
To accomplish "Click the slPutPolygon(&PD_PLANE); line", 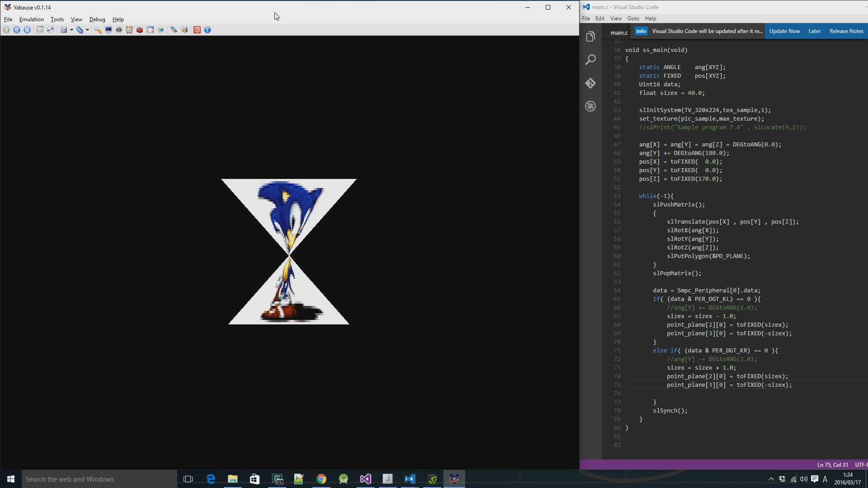I will 708,256.
